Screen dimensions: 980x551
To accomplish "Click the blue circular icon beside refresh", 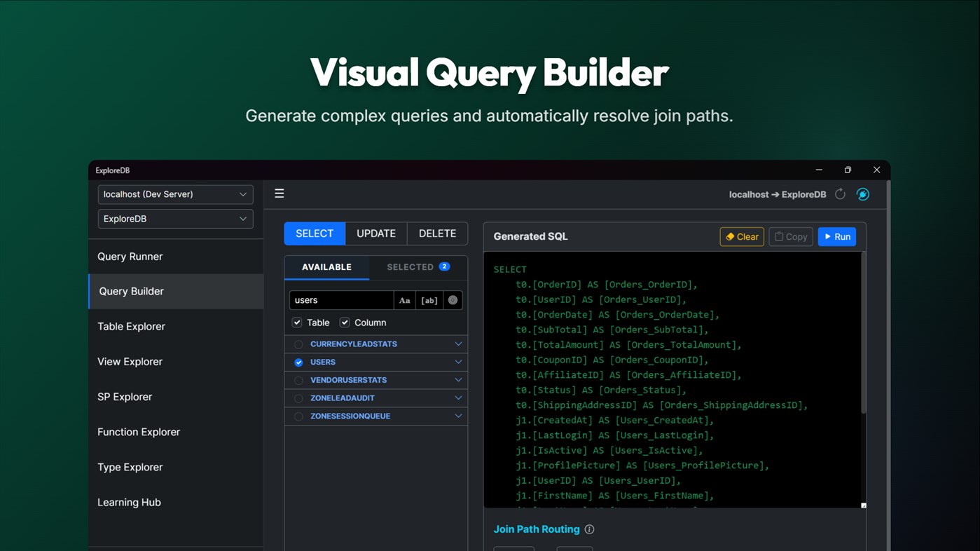I will (x=863, y=194).
